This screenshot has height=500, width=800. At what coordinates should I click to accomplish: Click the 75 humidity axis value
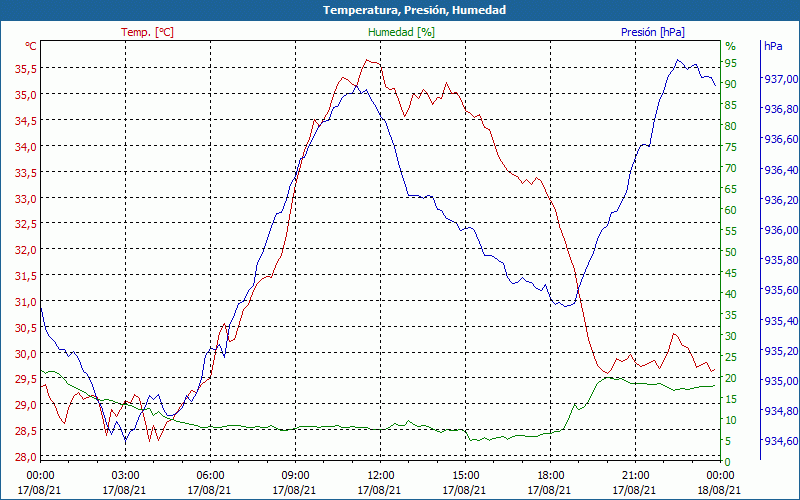(x=731, y=147)
